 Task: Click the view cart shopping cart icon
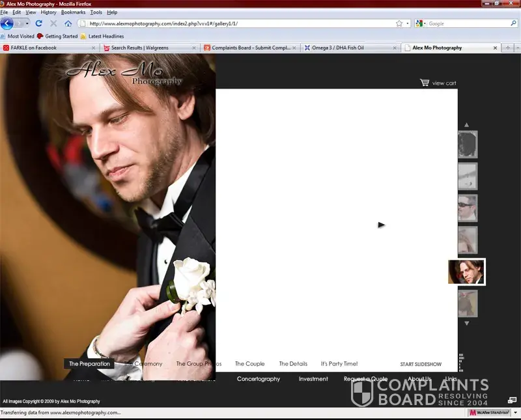tap(425, 83)
